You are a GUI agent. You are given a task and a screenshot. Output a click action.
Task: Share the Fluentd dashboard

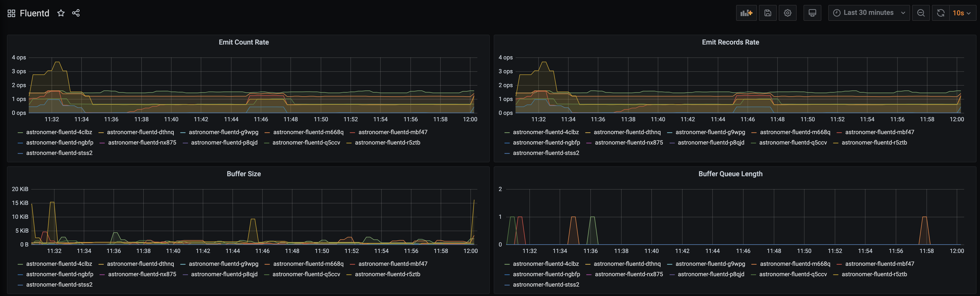[x=76, y=13]
